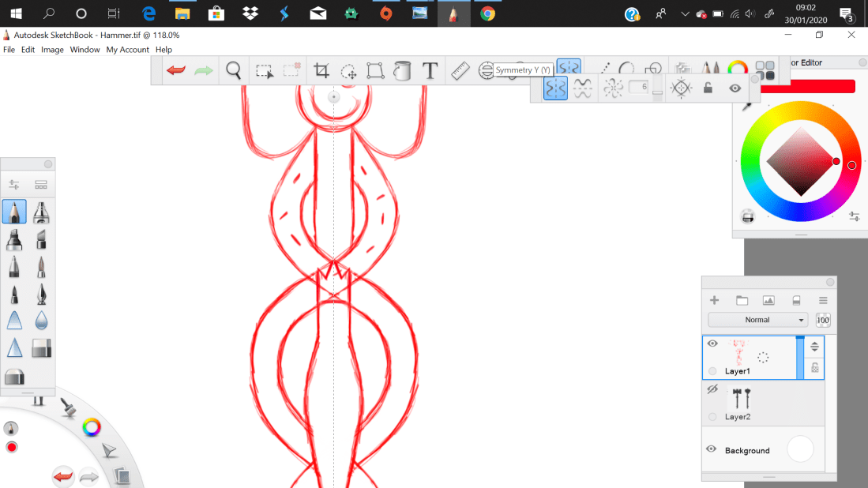Image resolution: width=868 pixels, height=488 pixels.
Task: Select the Text tool
Action: tap(430, 69)
